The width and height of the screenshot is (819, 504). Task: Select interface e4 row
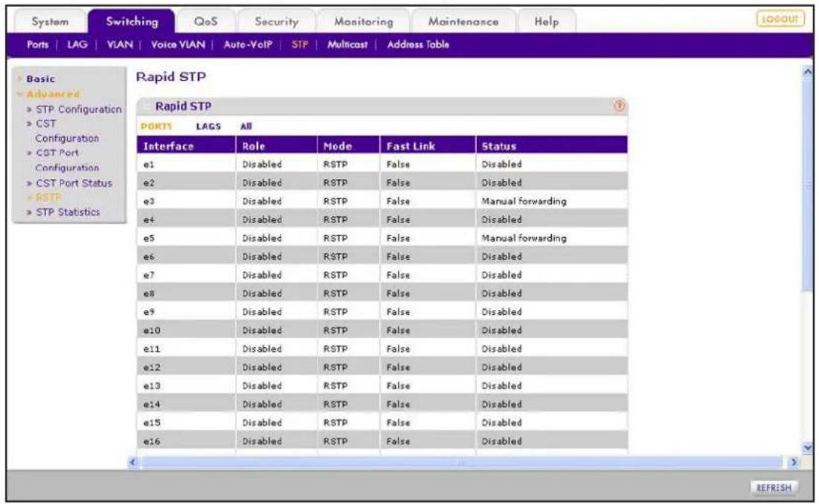(x=382, y=219)
